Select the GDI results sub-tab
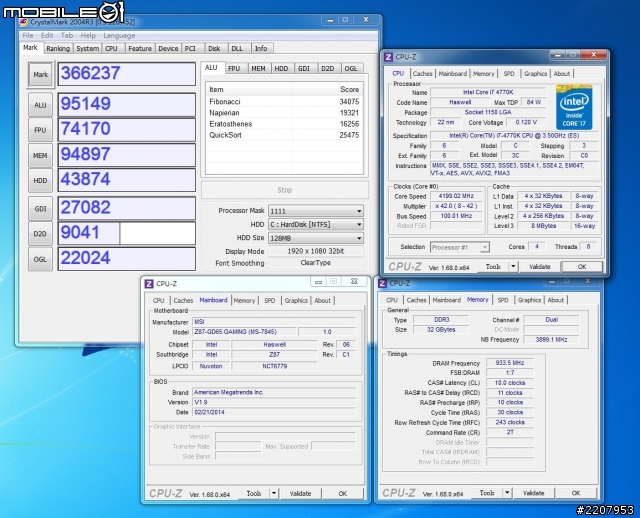640x518 pixels. coord(304,69)
